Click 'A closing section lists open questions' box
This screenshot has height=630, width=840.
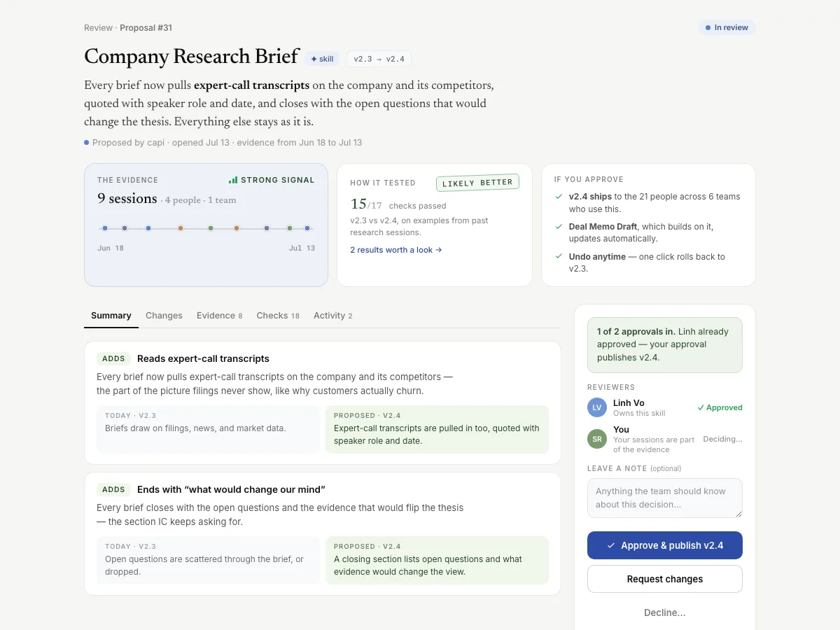pyautogui.click(x=437, y=560)
